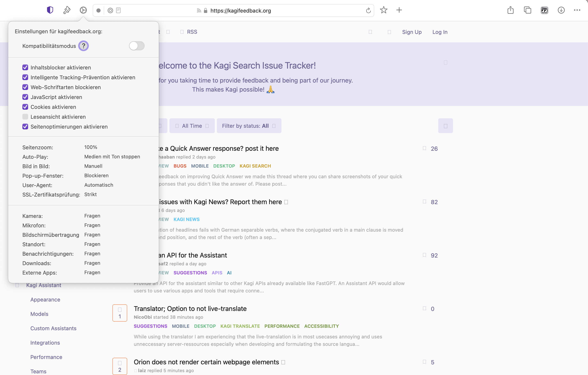Uncheck Intelligente Tracking-Prävention aktivieren
This screenshot has width=588, height=375.
click(25, 77)
